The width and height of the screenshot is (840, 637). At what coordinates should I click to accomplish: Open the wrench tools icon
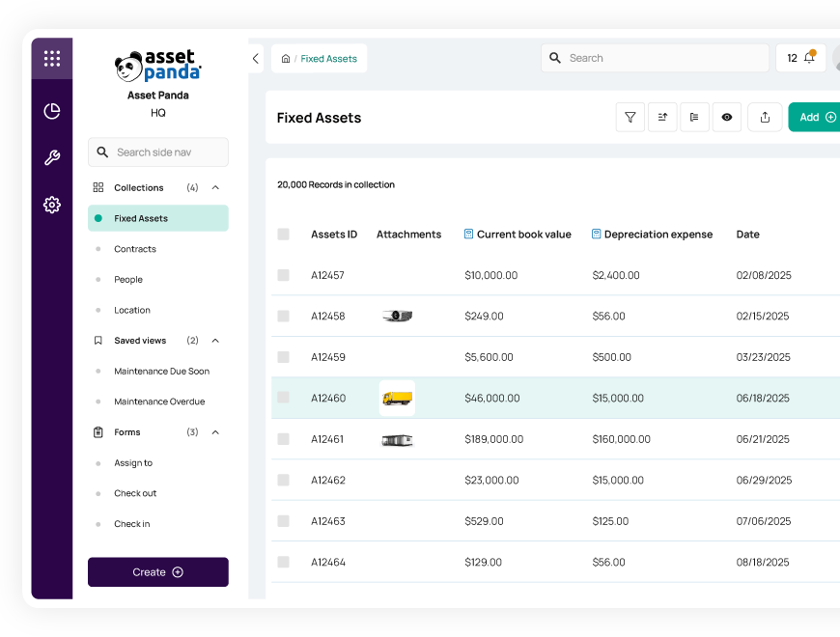(x=52, y=157)
